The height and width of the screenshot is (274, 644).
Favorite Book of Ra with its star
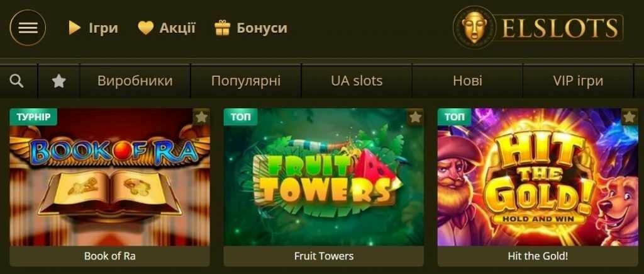[201, 117]
